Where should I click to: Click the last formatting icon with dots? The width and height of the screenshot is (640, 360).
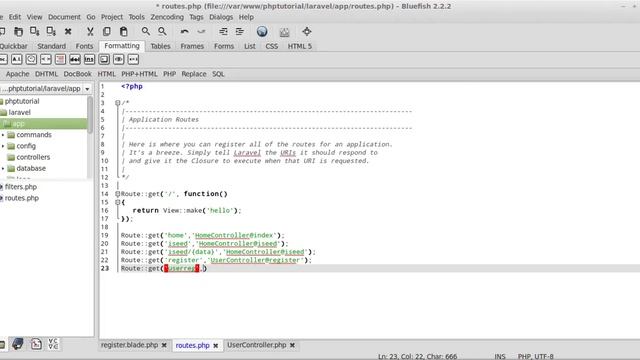133,60
